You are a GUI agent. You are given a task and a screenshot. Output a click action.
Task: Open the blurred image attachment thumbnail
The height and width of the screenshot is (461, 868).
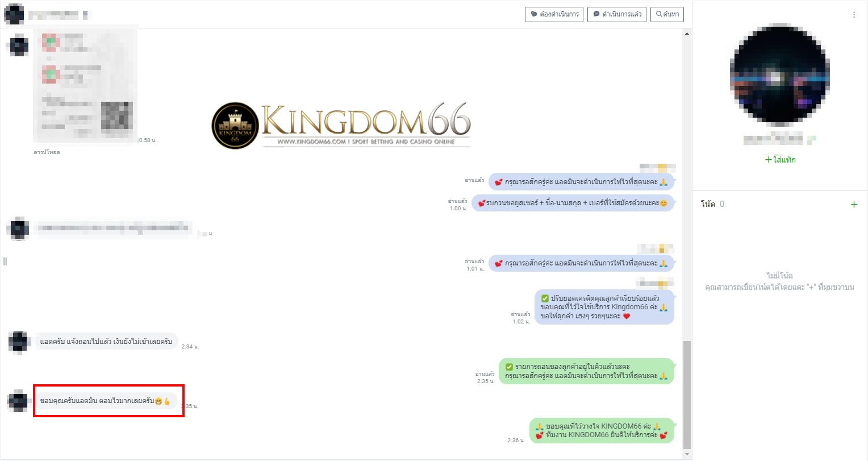tap(86, 84)
